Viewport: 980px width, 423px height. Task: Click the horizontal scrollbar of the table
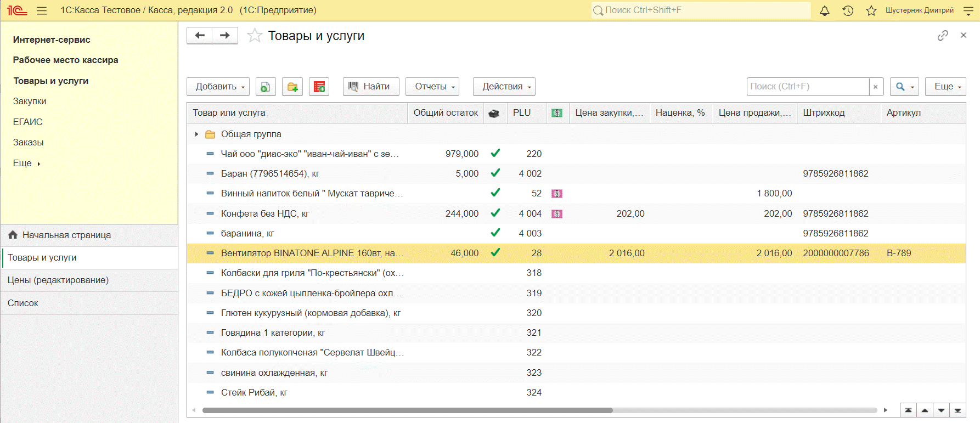(407, 410)
